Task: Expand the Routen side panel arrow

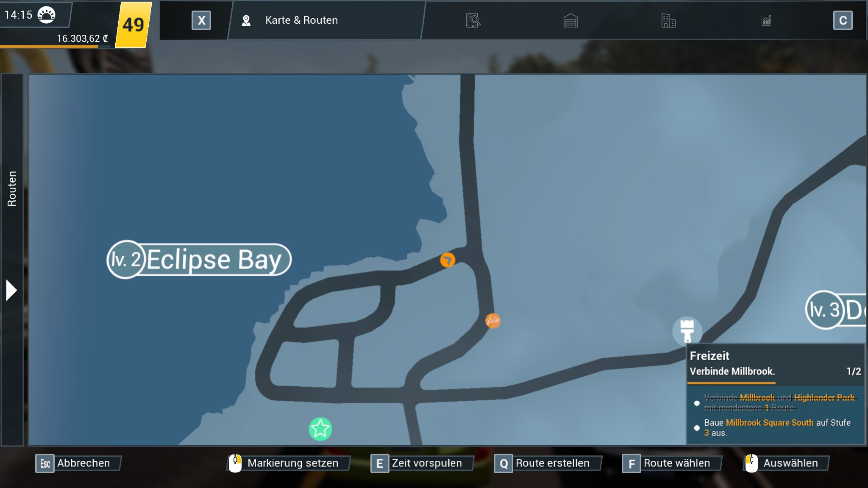Action: pyautogui.click(x=11, y=290)
